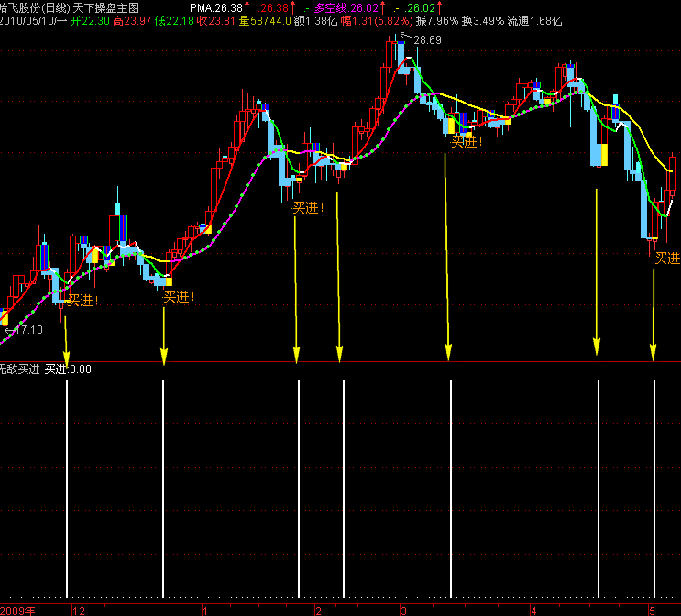Viewport: 681px width, 616px height.
Task: Click the magenta 多空线:26.02 readout
Action: tap(346, 8)
